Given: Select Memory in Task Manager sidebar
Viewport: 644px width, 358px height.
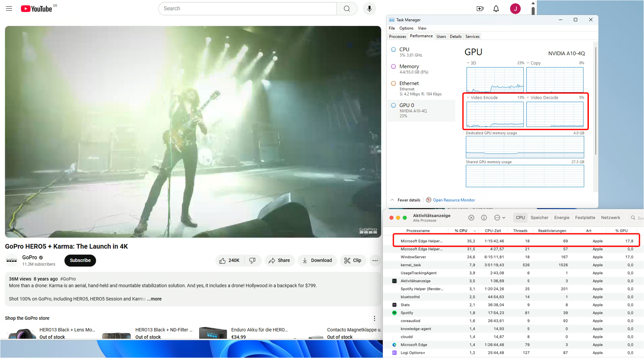Looking at the screenshot, I should [x=421, y=69].
